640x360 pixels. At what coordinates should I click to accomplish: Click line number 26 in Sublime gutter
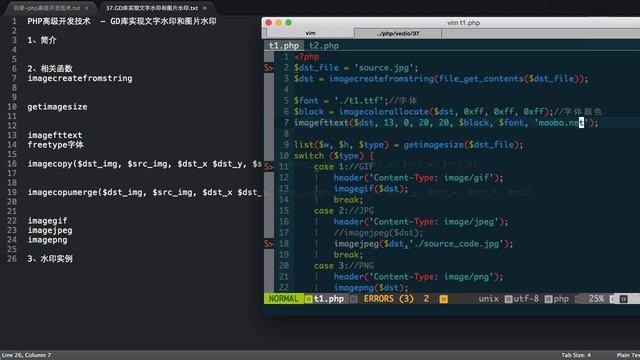coord(12,259)
